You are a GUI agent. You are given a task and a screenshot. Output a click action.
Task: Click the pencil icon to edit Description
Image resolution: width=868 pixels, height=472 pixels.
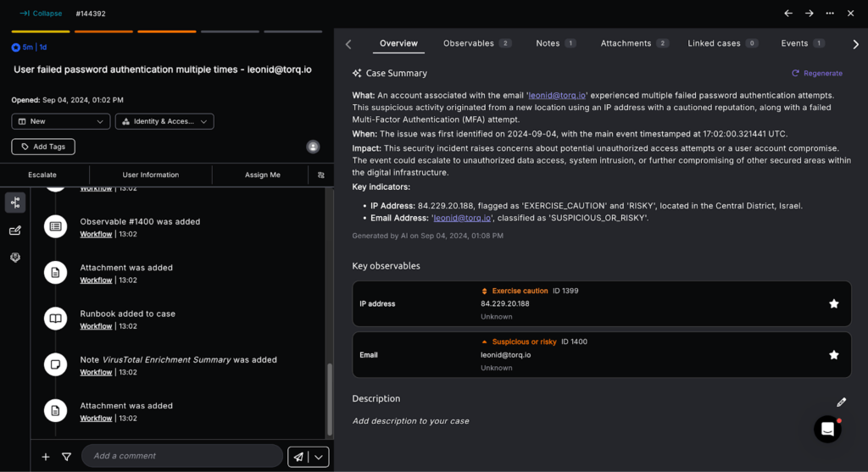(x=841, y=402)
